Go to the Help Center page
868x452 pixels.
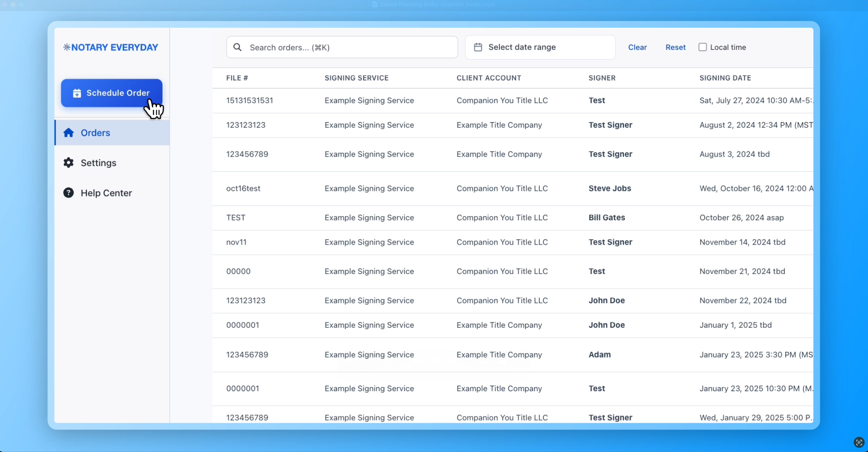(106, 193)
